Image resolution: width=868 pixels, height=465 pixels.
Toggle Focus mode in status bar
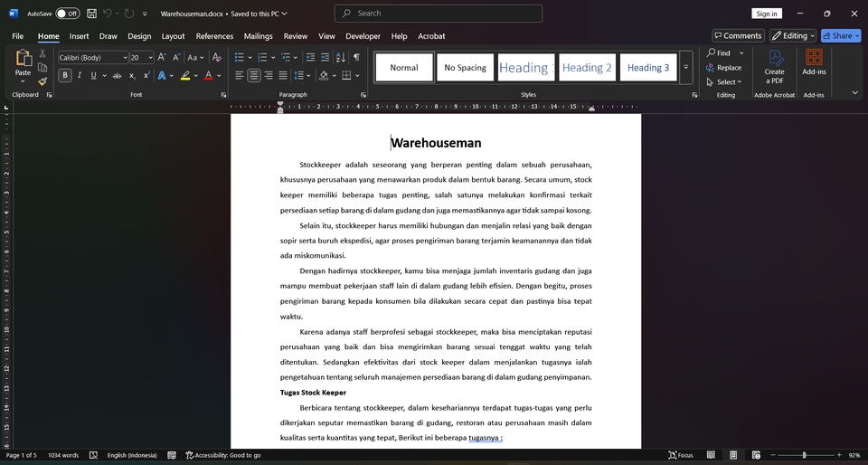point(680,455)
